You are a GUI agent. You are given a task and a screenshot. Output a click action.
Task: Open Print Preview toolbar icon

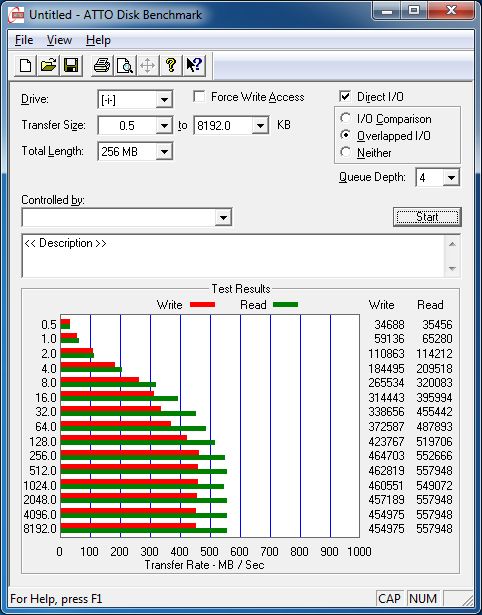click(x=125, y=65)
